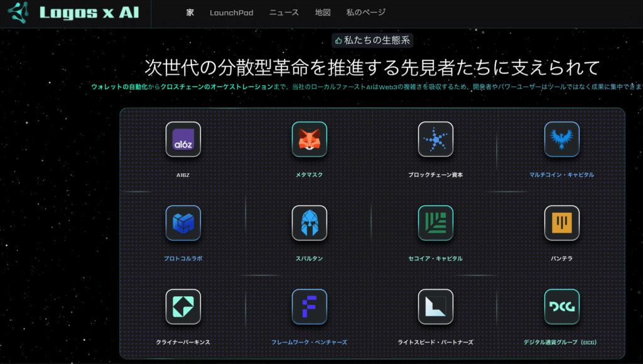Open 私のページ in the navigation
The height and width of the screenshot is (364, 643).
366,13
